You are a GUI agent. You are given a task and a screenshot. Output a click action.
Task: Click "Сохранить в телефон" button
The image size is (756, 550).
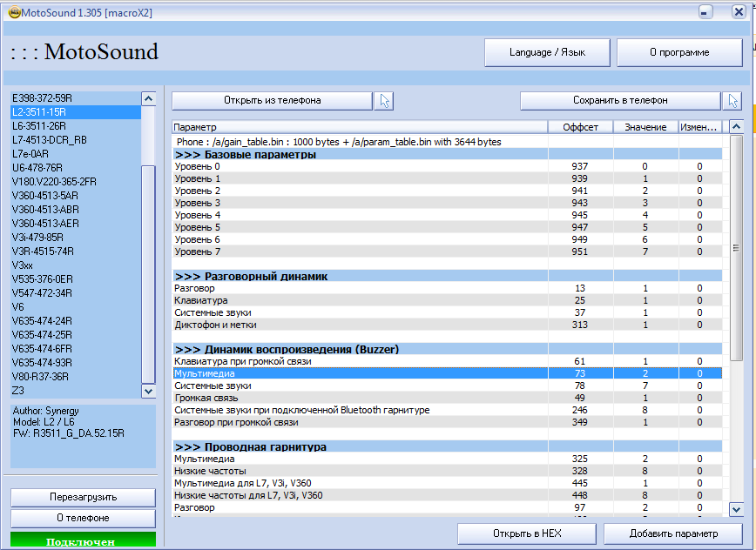click(x=620, y=101)
